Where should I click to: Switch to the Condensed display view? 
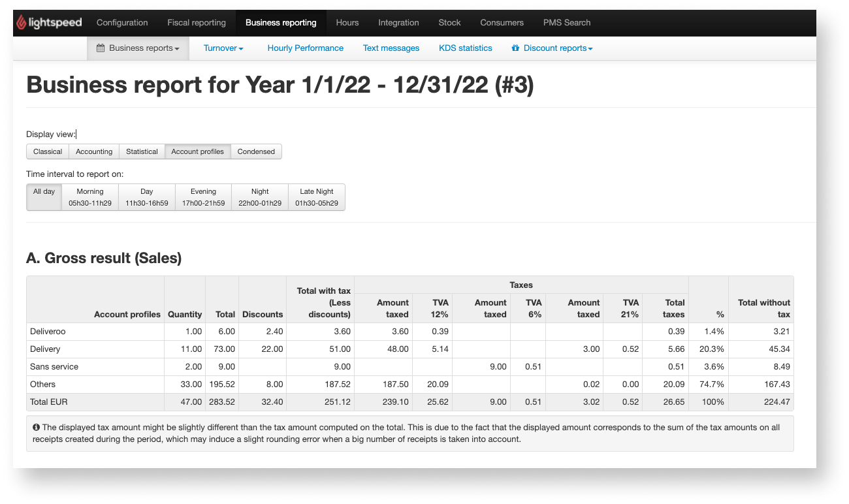coord(256,151)
